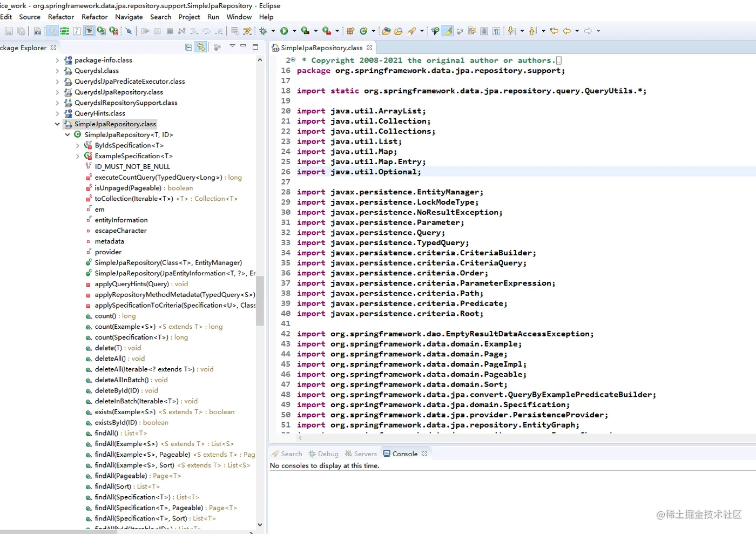Open the Window menu
Screen dimensions: 756x534
239,17
